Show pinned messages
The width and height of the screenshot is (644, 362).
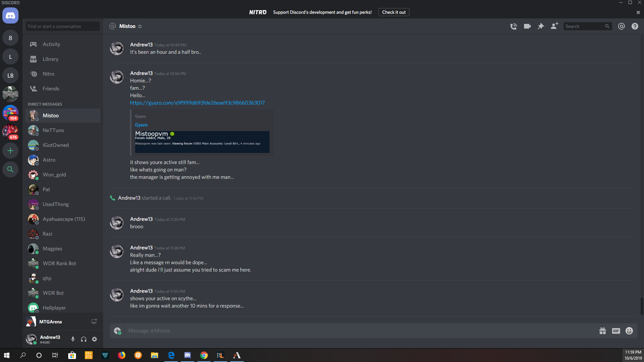point(541,26)
